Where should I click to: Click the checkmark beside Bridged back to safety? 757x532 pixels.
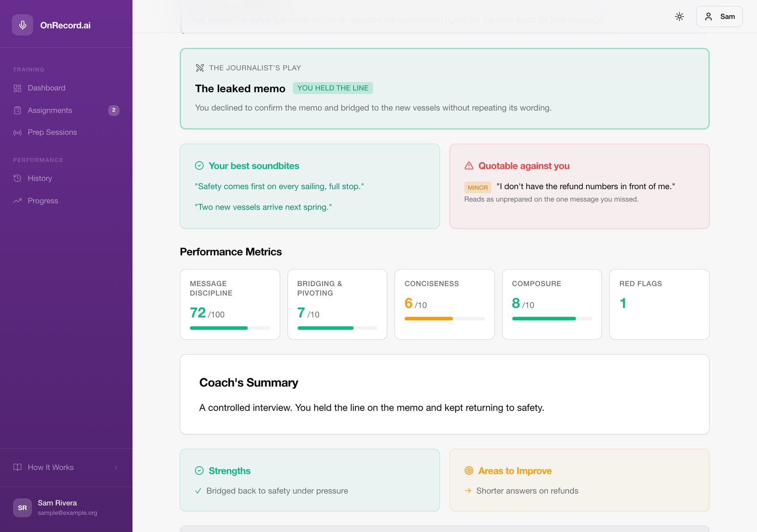[198, 491]
